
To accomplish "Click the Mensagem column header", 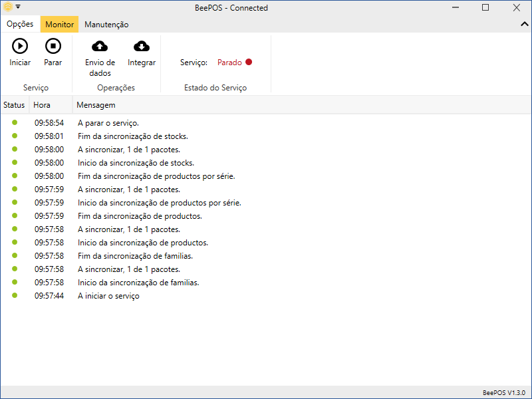I will (x=96, y=105).
